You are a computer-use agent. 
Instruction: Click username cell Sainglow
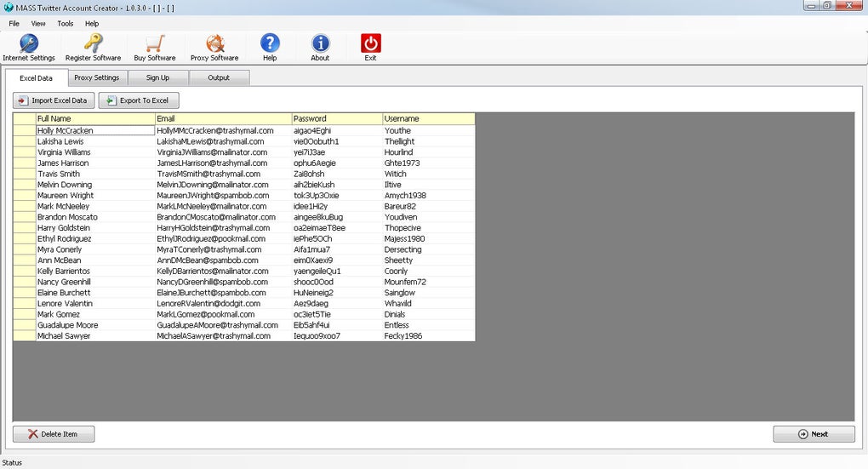pyautogui.click(x=428, y=292)
